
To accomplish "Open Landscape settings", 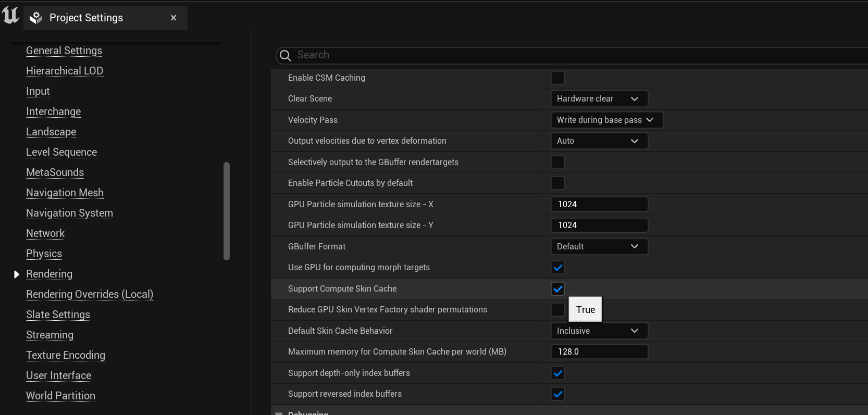I will (51, 132).
